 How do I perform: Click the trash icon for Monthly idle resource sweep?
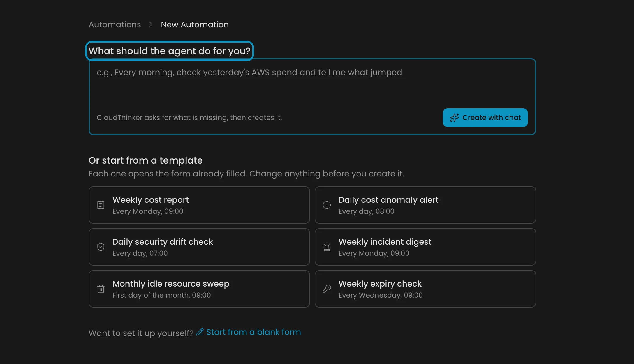tap(101, 289)
